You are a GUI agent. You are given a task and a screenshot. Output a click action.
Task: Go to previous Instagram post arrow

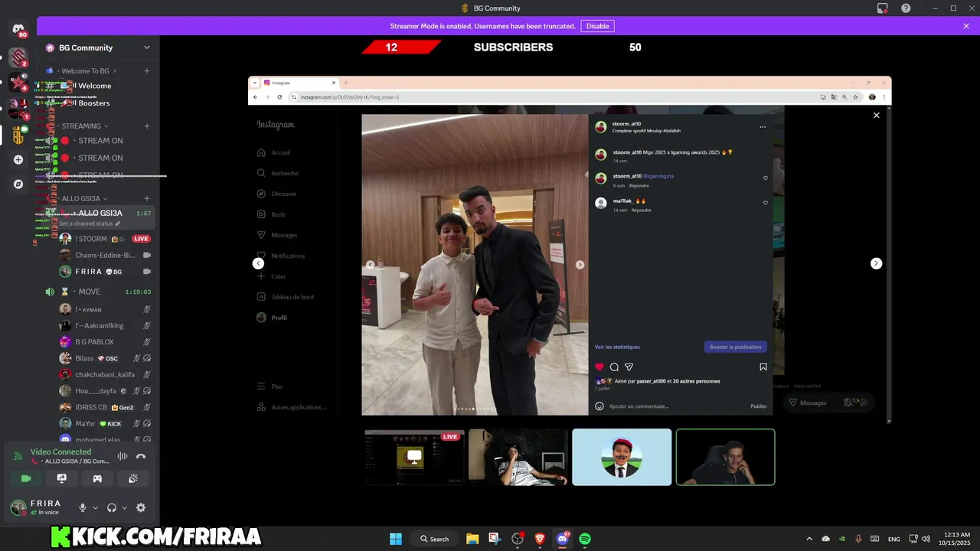point(258,263)
